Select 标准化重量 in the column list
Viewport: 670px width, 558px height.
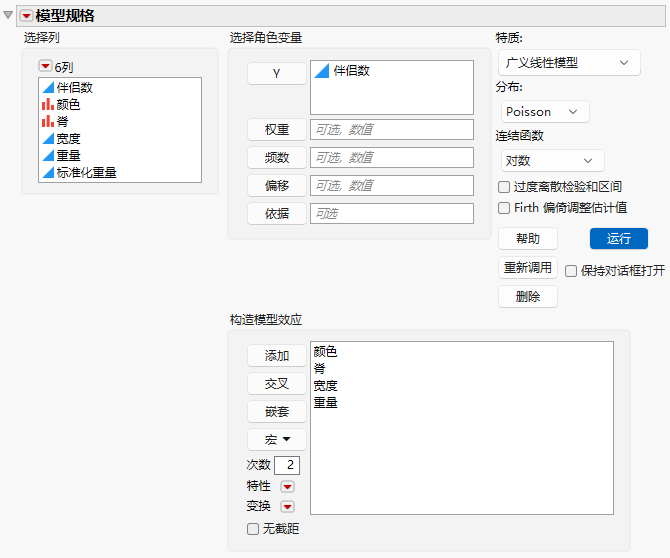click(87, 173)
